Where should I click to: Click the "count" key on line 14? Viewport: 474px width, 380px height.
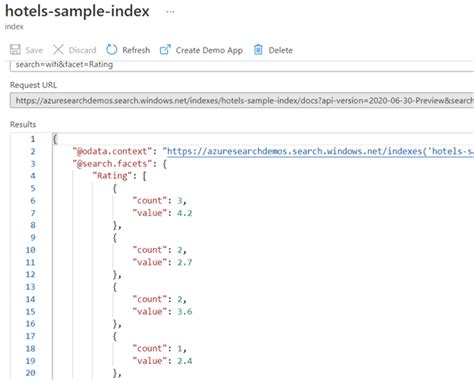149,299
